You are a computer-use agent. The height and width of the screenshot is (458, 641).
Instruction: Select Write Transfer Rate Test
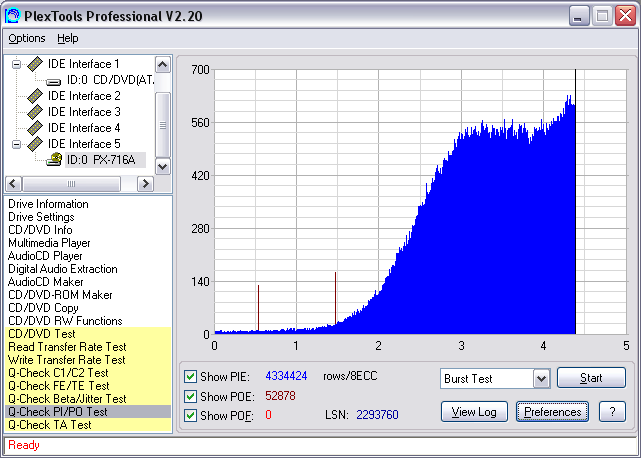(x=88, y=360)
